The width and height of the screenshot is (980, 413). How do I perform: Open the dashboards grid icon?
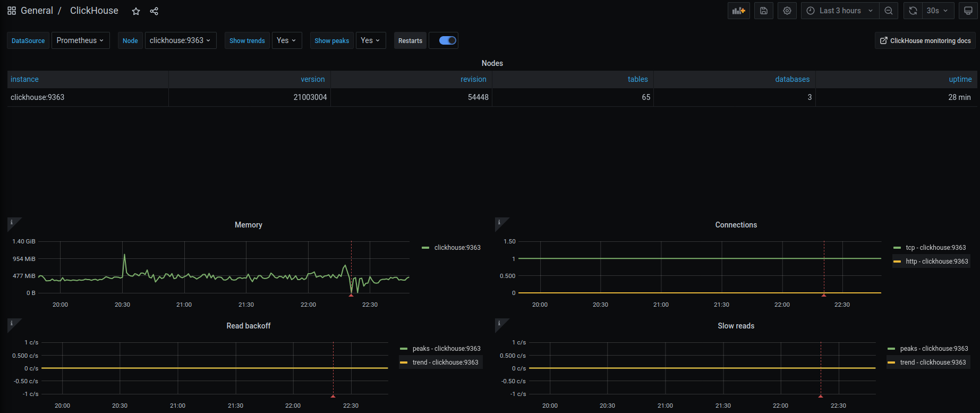(x=12, y=11)
